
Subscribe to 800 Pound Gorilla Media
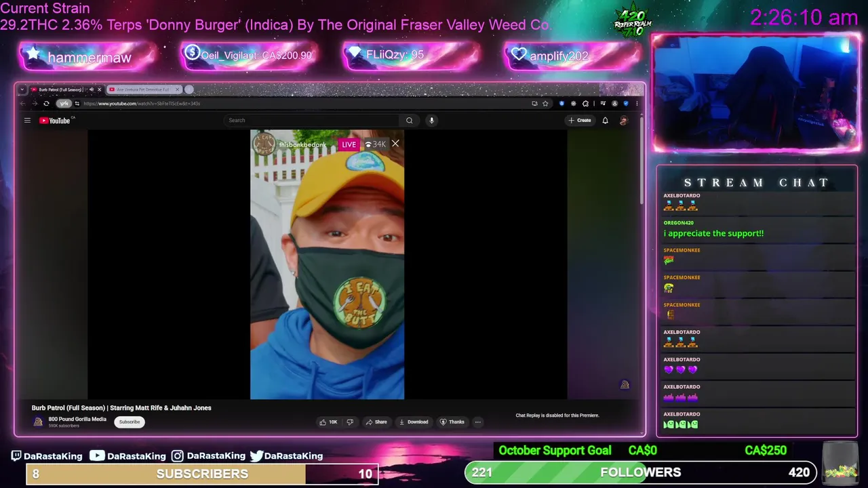point(129,422)
